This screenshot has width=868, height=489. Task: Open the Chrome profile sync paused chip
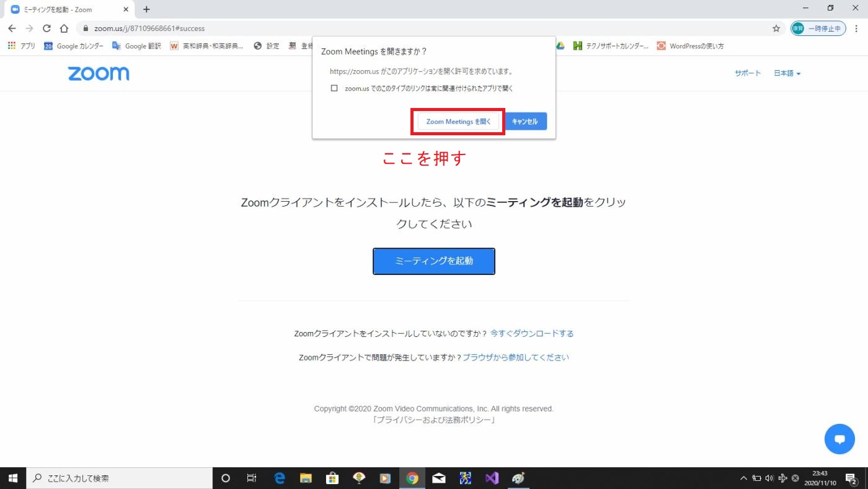click(818, 29)
